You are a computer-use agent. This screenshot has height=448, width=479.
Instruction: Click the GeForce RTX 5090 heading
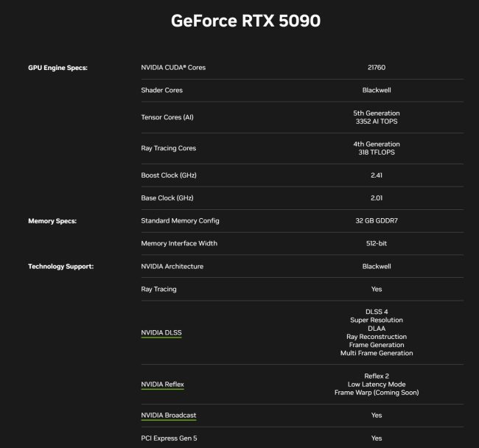click(245, 21)
